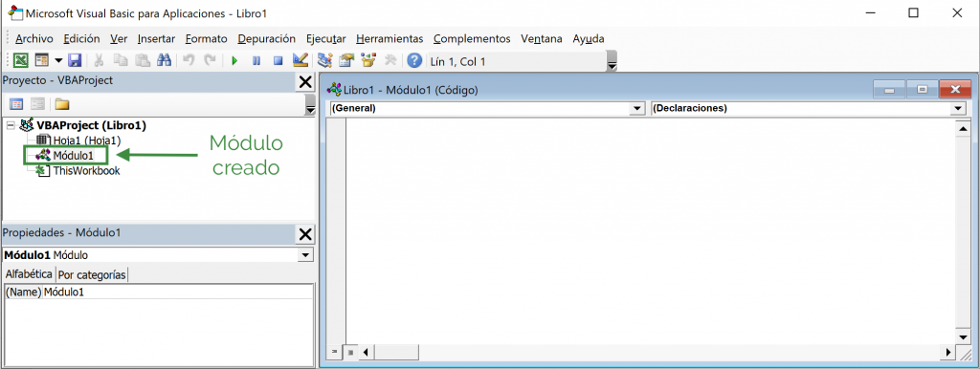Screen dimensions: 980x369
Task: Open the Object Browser toolbar icon
Action: (x=368, y=60)
